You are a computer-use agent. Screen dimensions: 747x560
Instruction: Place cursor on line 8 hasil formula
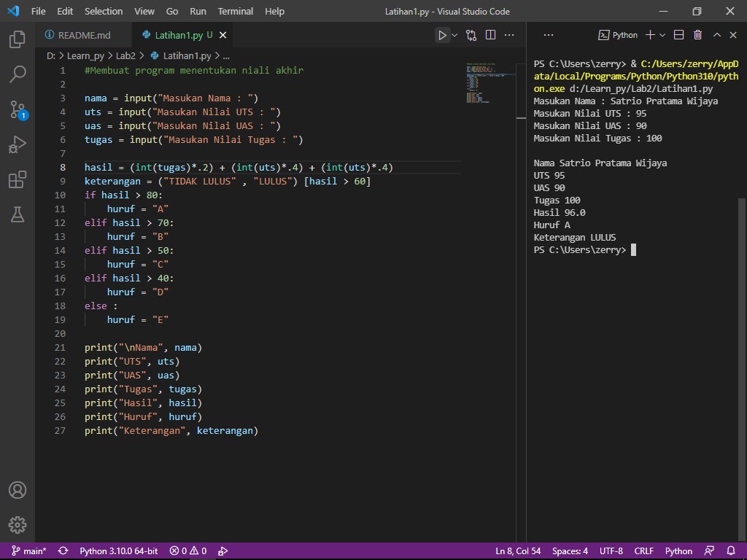(239, 168)
